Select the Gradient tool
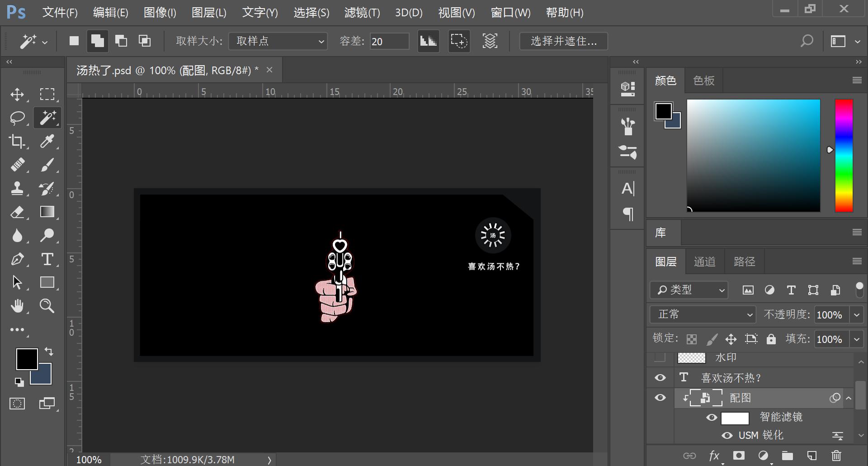Image resolution: width=868 pixels, height=466 pixels. click(x=47, y=212)
